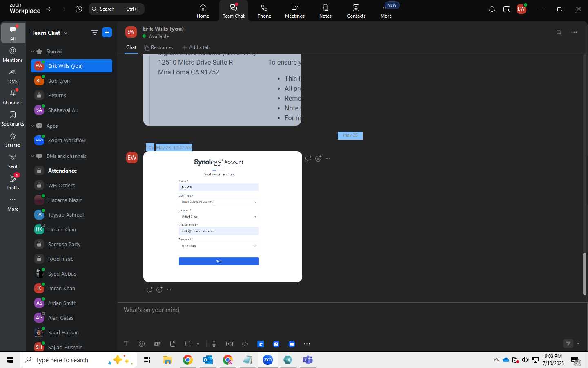Open Microsoft Teams from the taskbar
The image size is (588, 368).
[x=307, y=360]
